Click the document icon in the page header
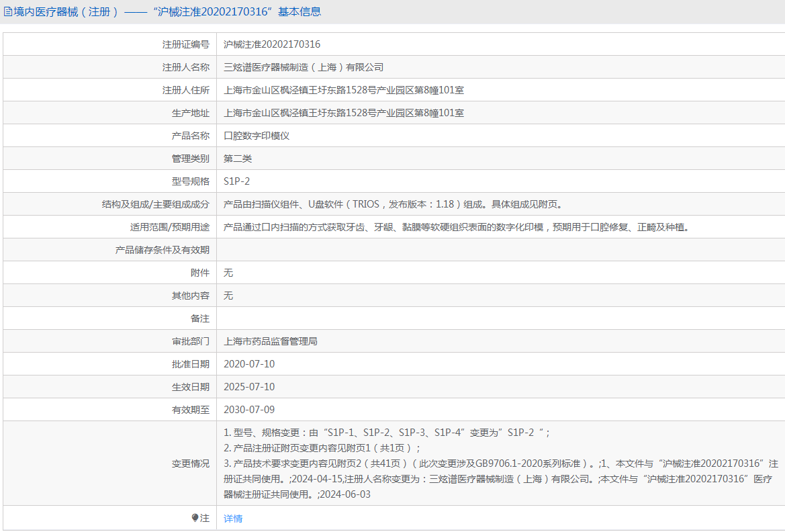 [9, 11]
